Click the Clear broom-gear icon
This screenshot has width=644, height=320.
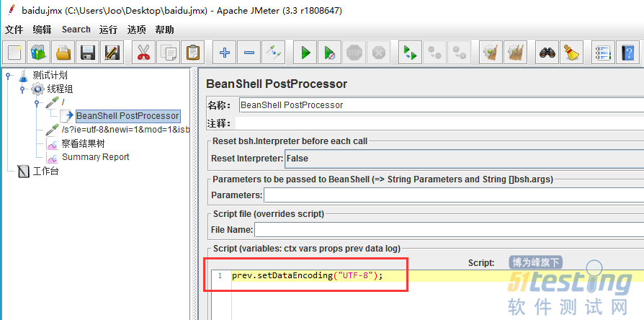pyautogui.click(x=491, y=53)
